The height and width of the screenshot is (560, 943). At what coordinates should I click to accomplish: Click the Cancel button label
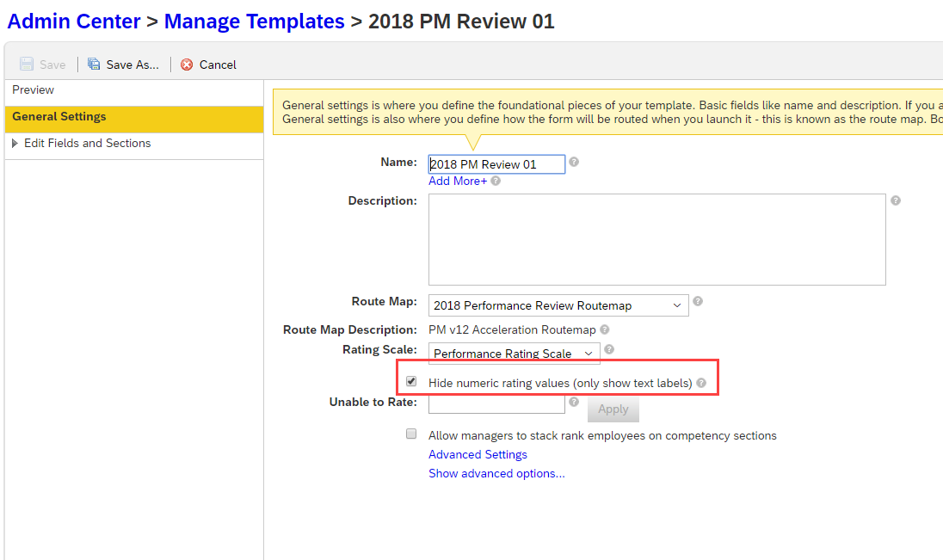click(218, 65)
